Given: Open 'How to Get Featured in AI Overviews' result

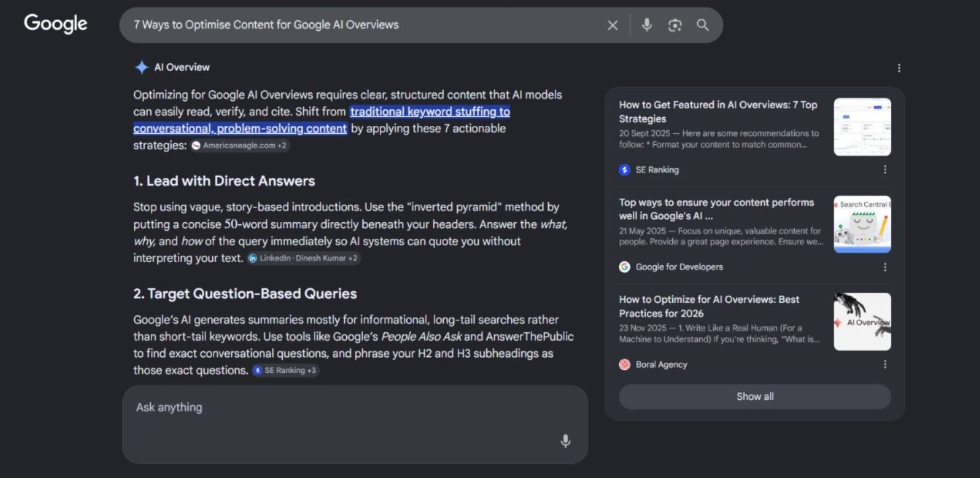Looking at the screenshot, I should [718, 112].
